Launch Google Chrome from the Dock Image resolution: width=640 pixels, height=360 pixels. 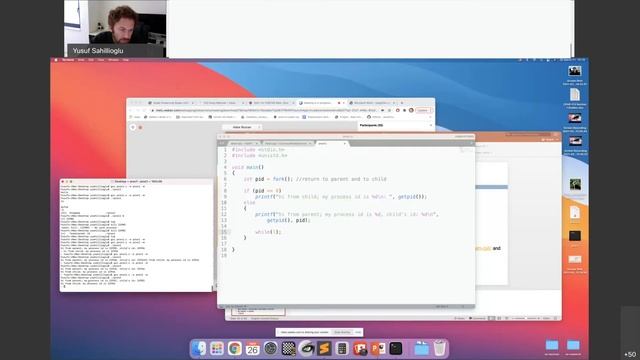point(235,349)
